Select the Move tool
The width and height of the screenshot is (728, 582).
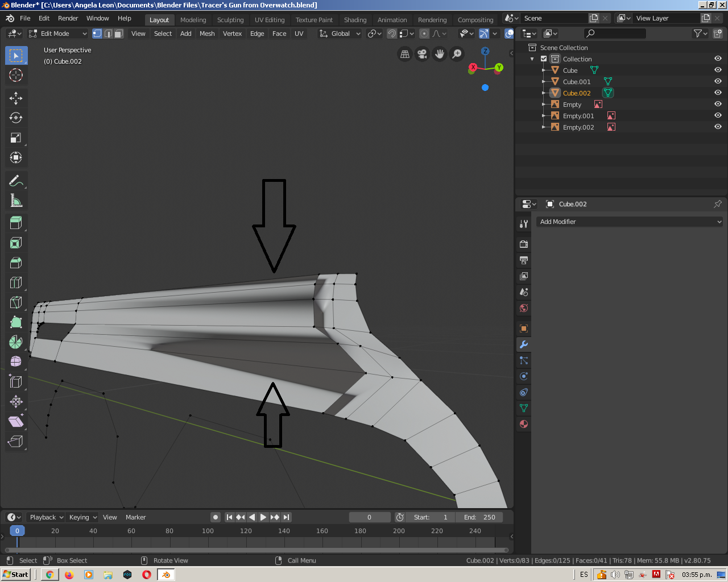(16, 98)
